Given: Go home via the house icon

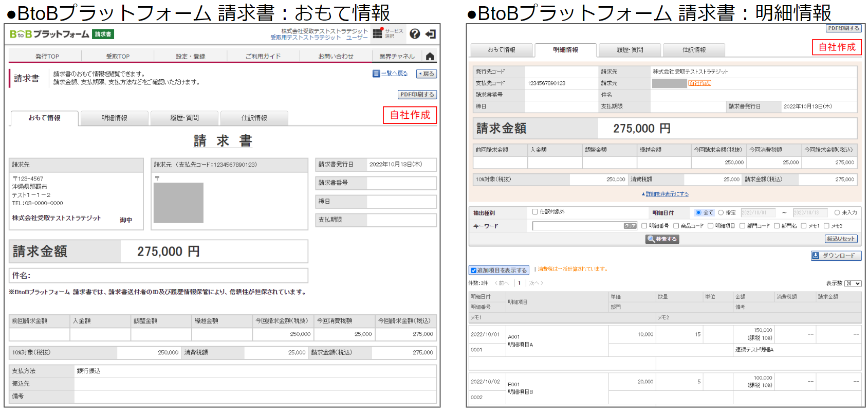Looking at the screenshot, I should [x=430, y=56].
